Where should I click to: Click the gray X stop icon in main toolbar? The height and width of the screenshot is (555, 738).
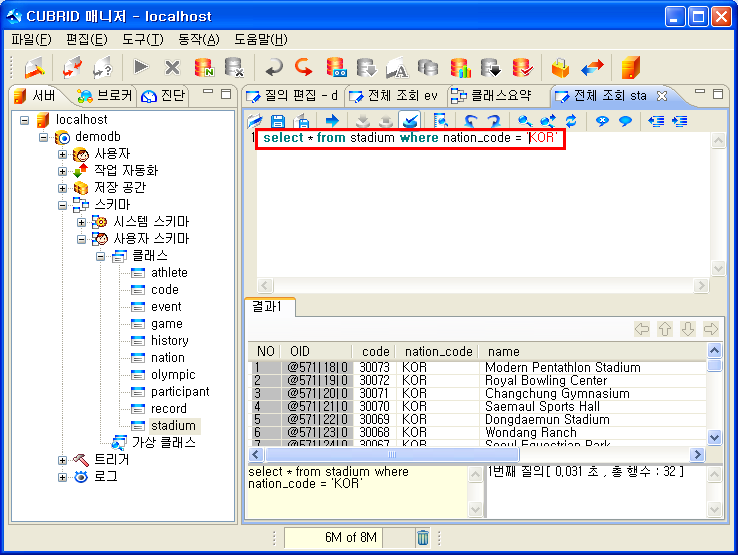[x=172, y=67]
